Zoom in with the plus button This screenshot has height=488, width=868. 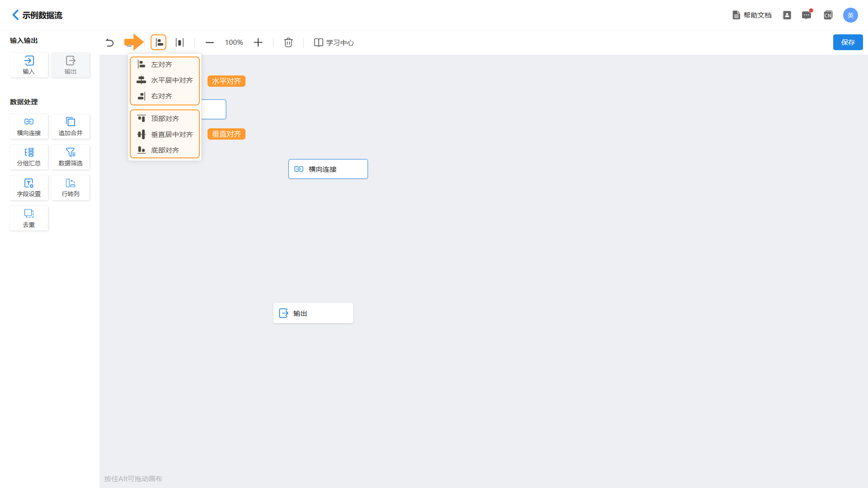(258, 42)
